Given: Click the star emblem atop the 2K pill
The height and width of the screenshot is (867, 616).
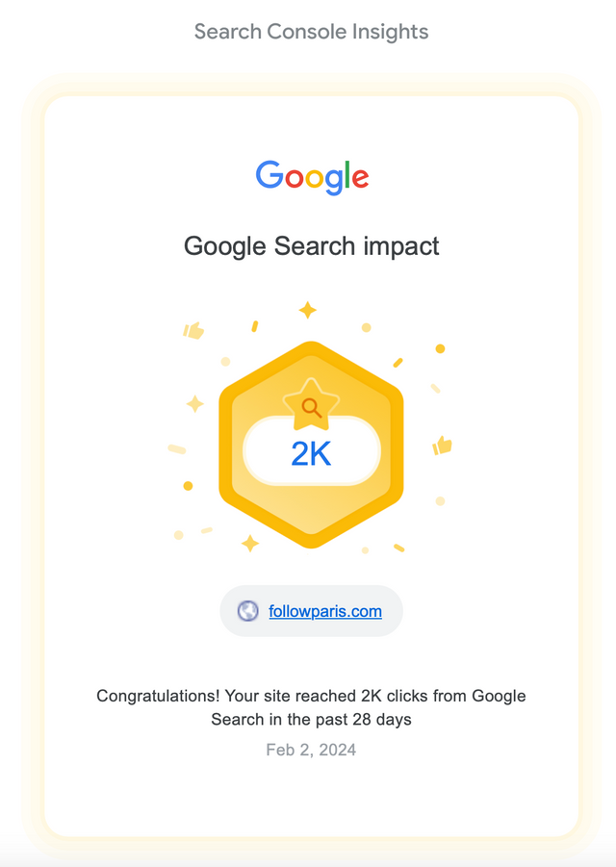Looking at the screenshot, I should [x=311, y=405].
